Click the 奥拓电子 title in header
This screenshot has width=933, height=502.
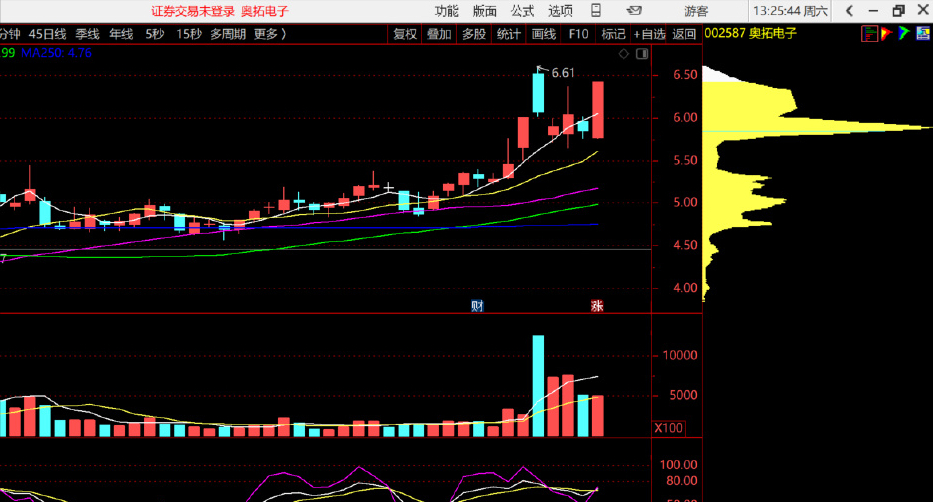[x=265, y=11]
